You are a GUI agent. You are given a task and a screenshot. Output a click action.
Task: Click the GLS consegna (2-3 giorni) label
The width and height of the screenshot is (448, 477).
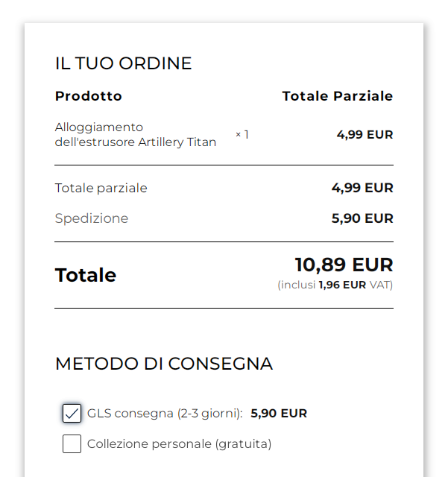pos(165,413)
